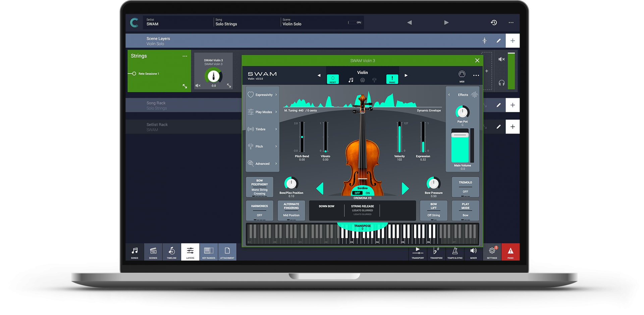Image resolution: width=644 pixels, height=315 pixels.
Task: Toggle the Tremolo OFF button
Action: pyautogui.click(x=465, y=187)
